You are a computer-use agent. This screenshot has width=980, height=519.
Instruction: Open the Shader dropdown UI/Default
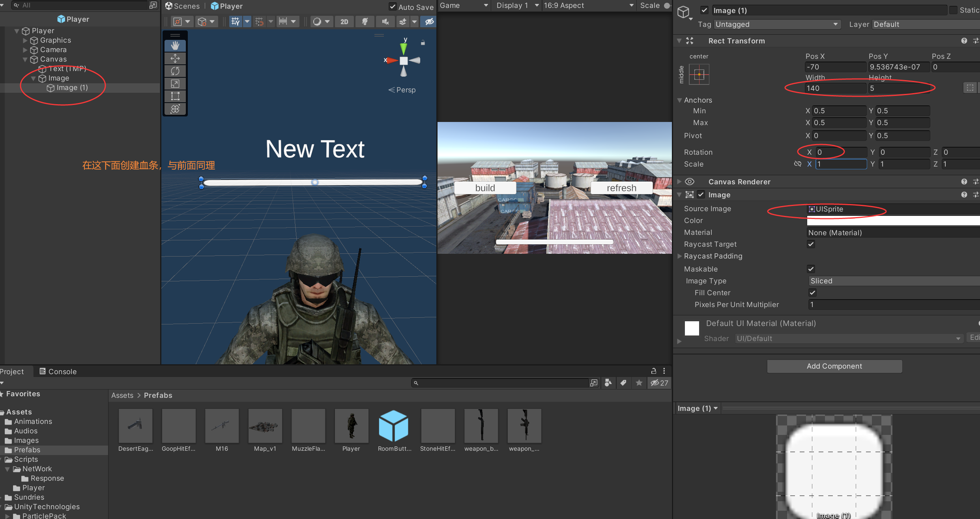click(x=849, y=338)
